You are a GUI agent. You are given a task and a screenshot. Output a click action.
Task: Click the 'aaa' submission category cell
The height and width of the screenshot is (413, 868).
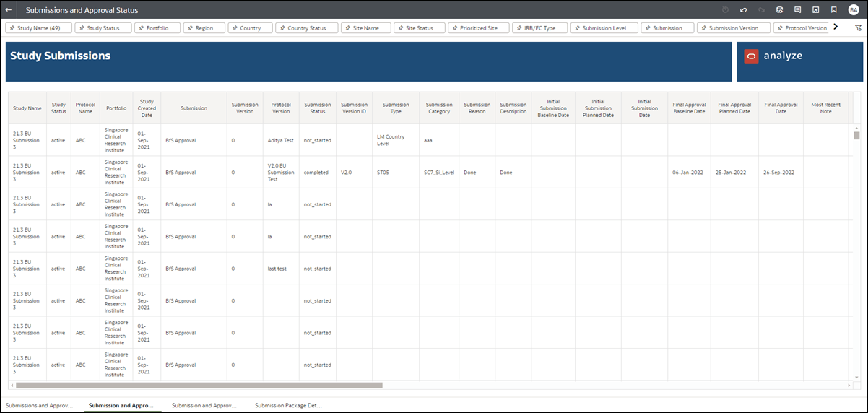(x=439, y=140)
